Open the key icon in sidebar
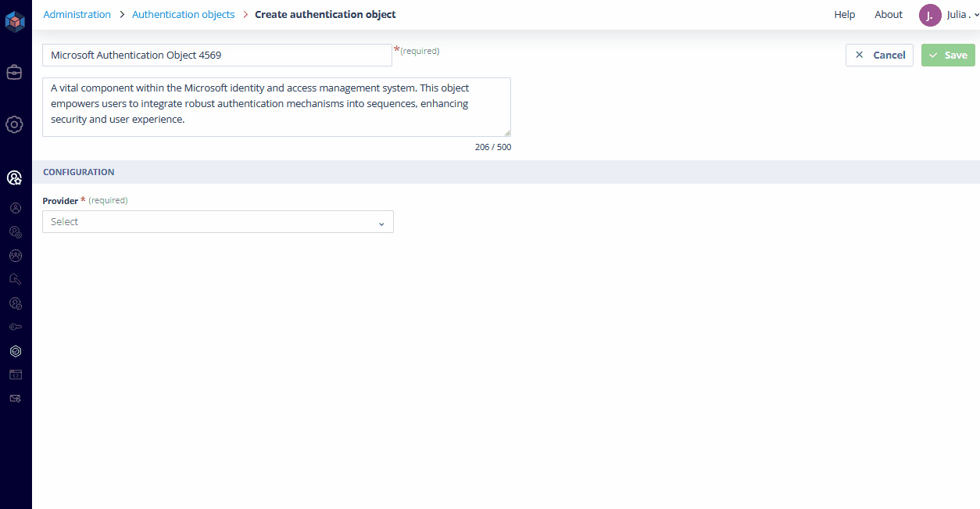This screenshot has width=980, height=509. [x=16, y=327]
